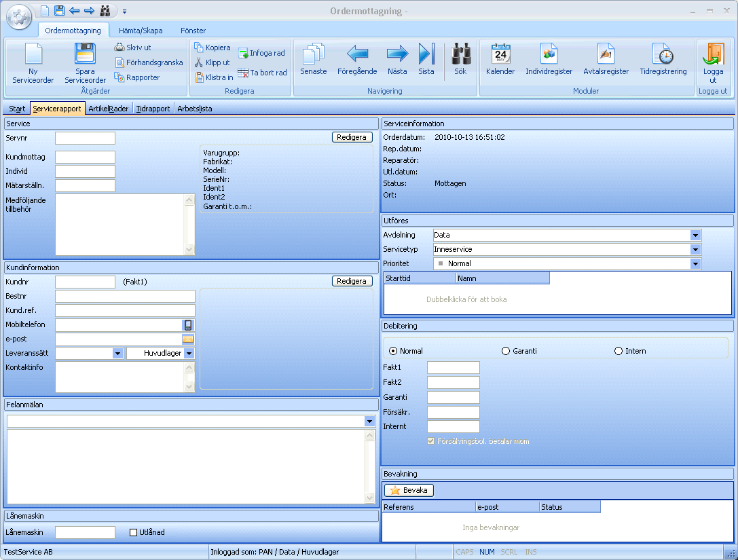Image resolution: width=738 pixels, height=560 pixels.
Task: Select the Intern debitering option
Action: [619, 351]
